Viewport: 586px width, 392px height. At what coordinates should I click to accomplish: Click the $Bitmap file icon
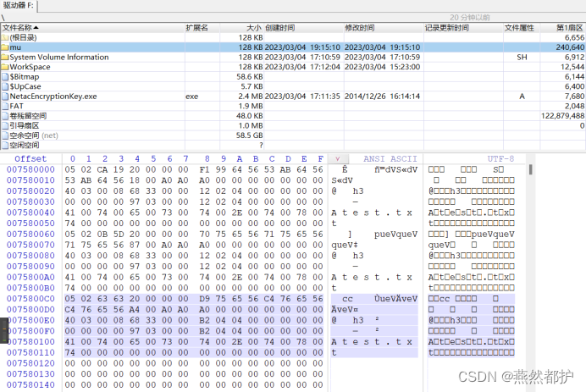(x=5, y=76)
